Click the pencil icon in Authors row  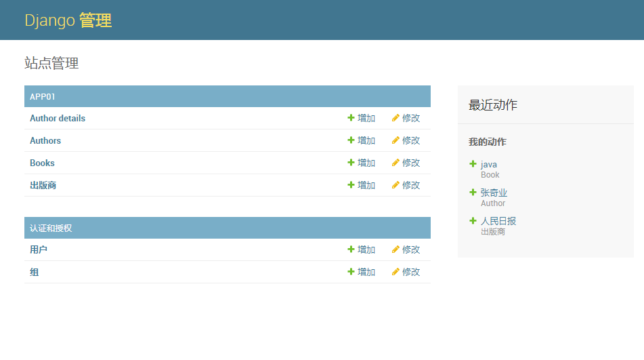[395, 140]
